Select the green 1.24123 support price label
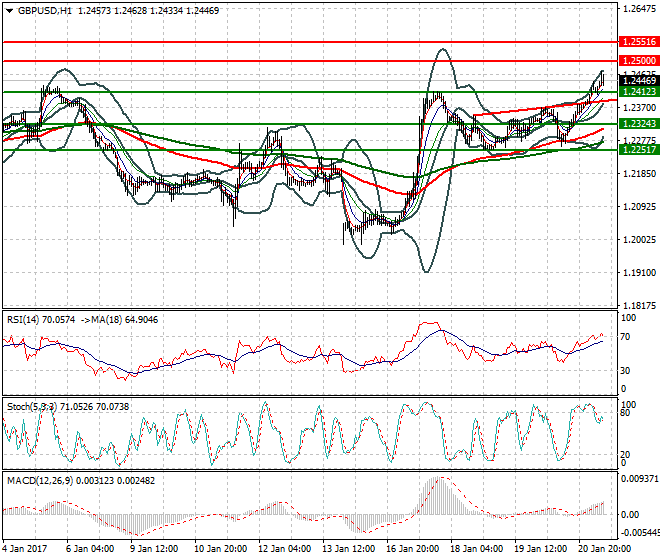Image resolution: width=660 pixels, height=560 pixels. [639, 91]
